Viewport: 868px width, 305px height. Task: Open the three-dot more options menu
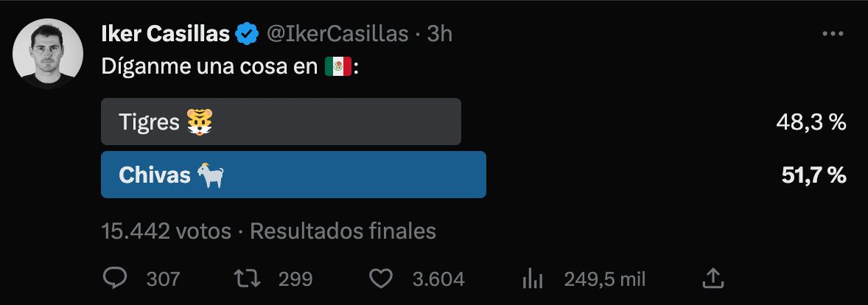point(832,34)
